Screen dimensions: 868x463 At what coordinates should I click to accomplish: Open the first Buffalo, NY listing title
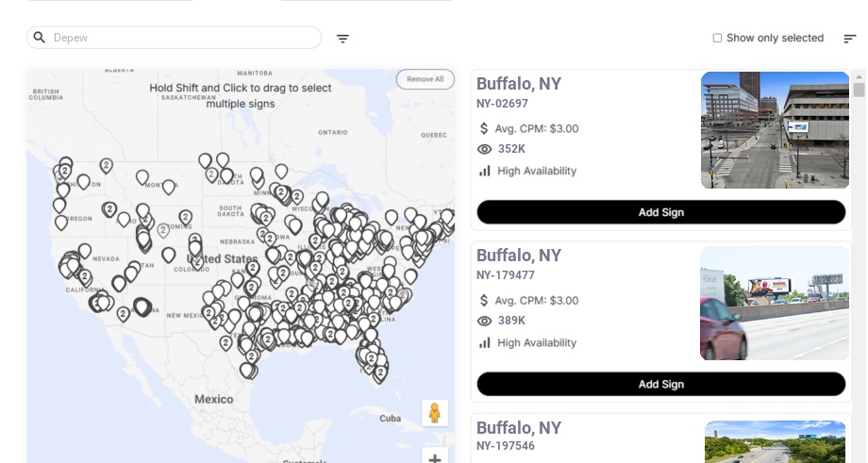click(518, 84)
